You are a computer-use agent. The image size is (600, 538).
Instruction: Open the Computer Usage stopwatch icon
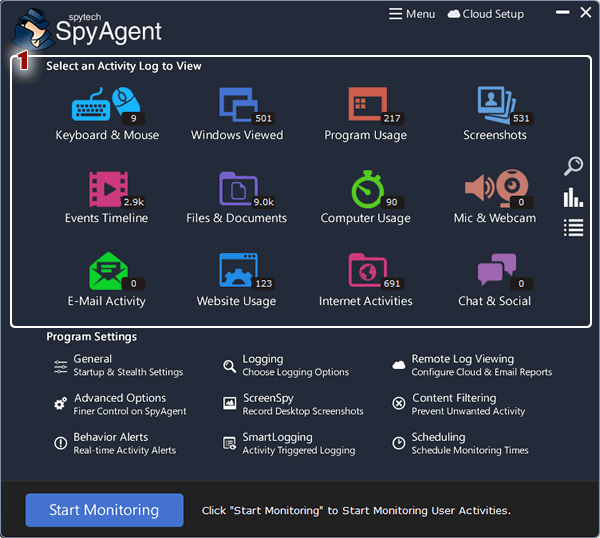365,188
